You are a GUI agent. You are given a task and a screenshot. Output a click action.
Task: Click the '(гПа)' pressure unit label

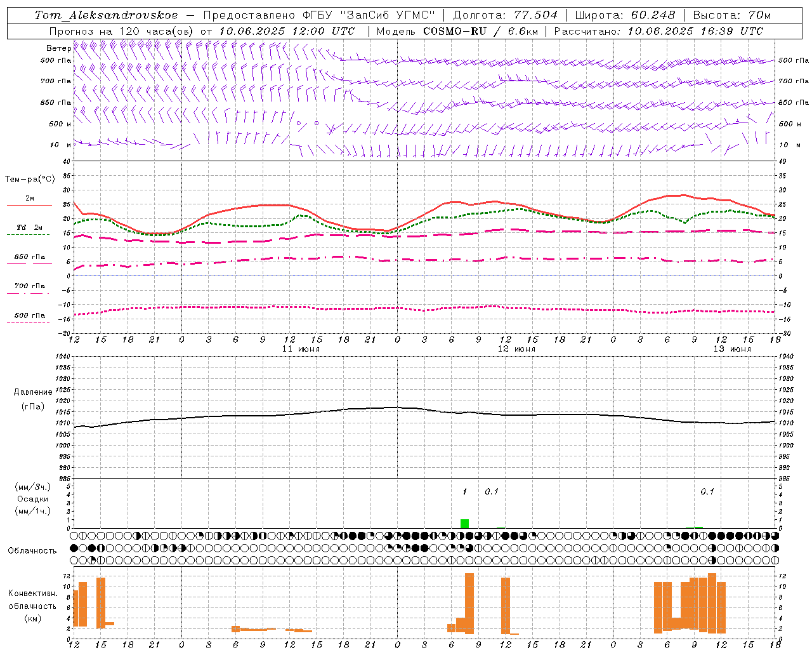pyautogui.click(x=33, y=406)
